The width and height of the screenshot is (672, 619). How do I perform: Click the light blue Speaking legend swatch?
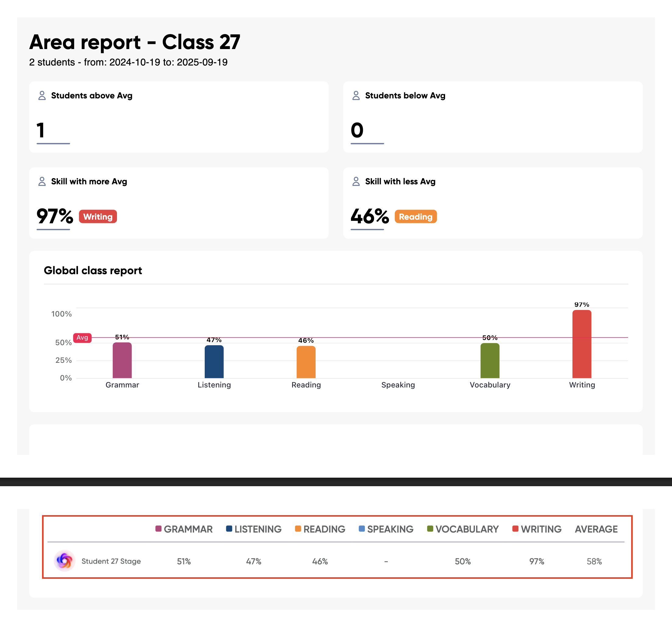(362, 529)
